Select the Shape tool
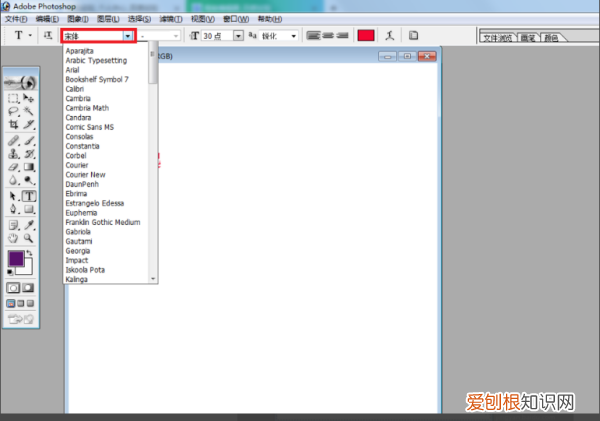Image resolution: width=600 pixels, height=421 pixels. (x=28, y=209)
